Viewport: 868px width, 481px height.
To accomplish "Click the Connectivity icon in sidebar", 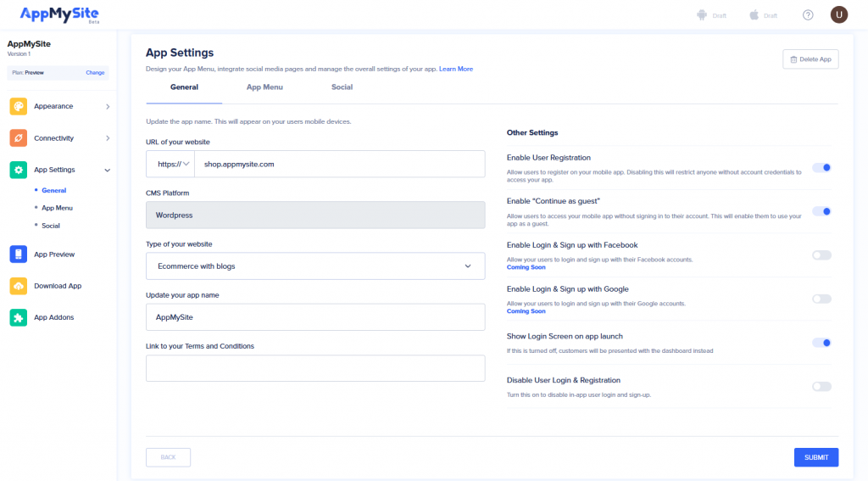I will [19, 138].
